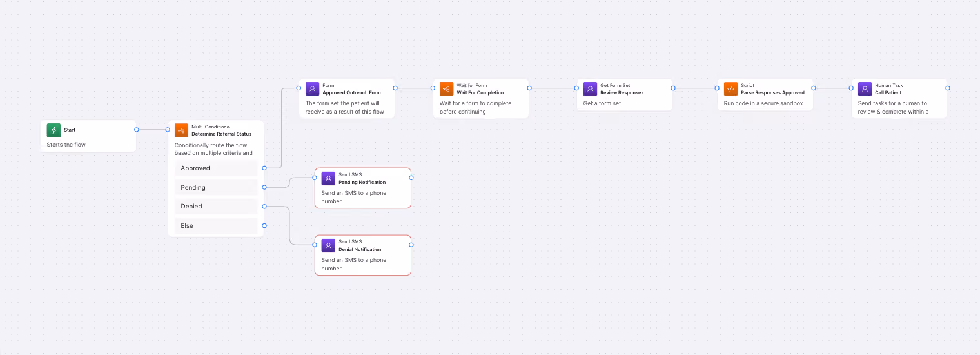Image resolution: width=980 pixels, height=355 pixels.
Task: Click the Pending Notification Send SMS icon
Action: [328, 178]
